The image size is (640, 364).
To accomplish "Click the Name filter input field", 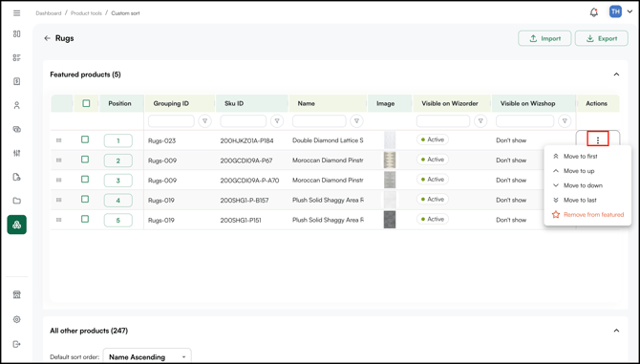I will 319,120.
